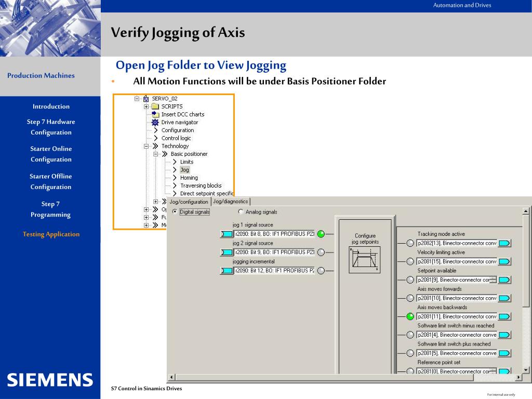Click the Production Machines heading link

[41, 76]
